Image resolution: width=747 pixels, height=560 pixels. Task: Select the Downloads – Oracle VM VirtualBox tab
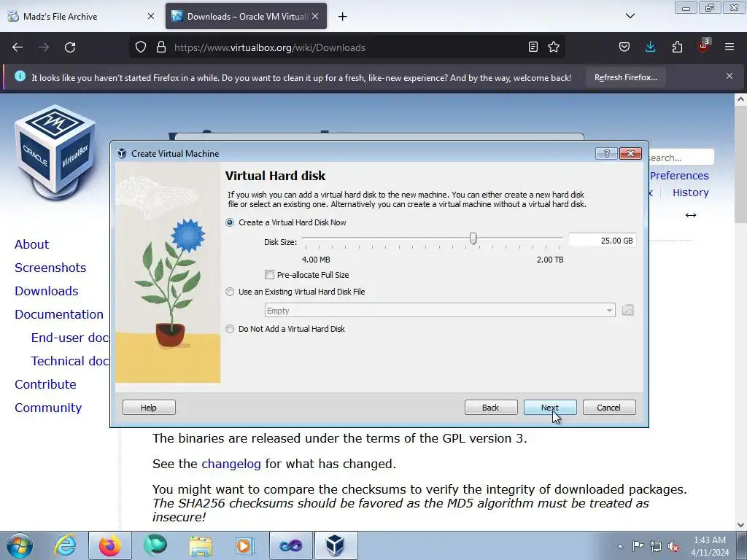tap(246, 16)
